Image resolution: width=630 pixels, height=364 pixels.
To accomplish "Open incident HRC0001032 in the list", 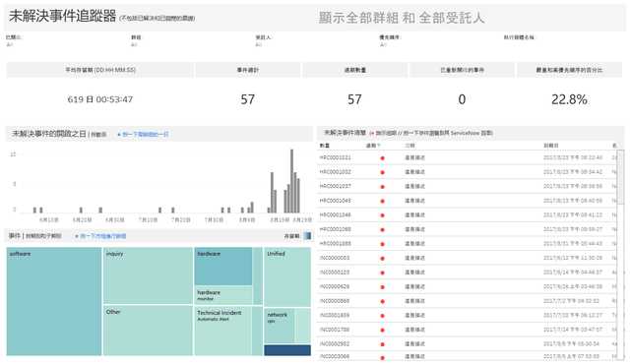I will [335, 172].
